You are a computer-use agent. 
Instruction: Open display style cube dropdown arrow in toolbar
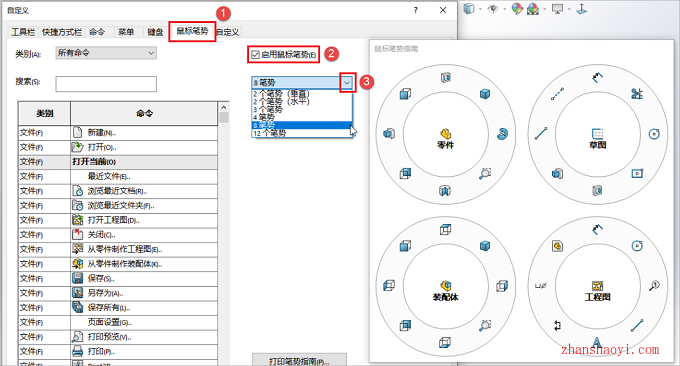(x=481, y=9)
